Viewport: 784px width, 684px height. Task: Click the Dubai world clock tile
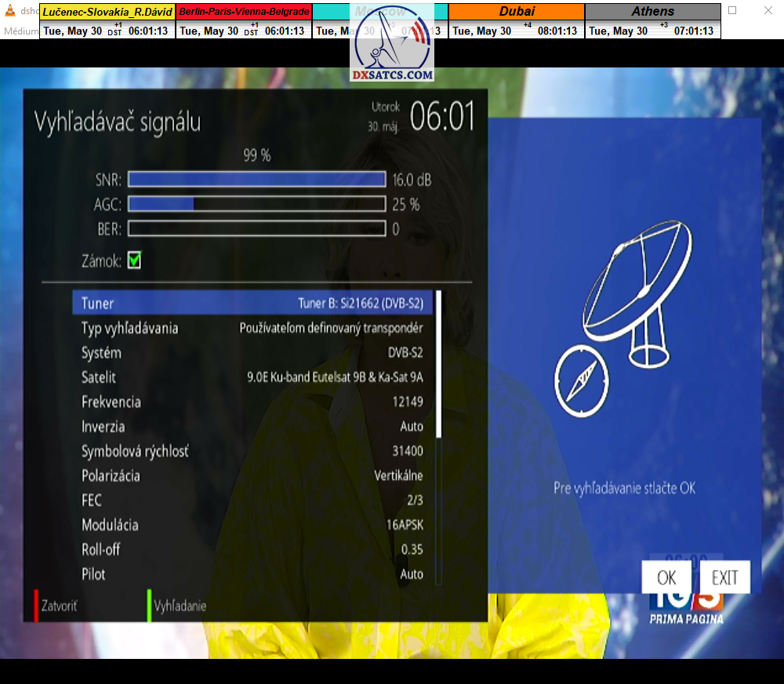(x=517, y=21)
